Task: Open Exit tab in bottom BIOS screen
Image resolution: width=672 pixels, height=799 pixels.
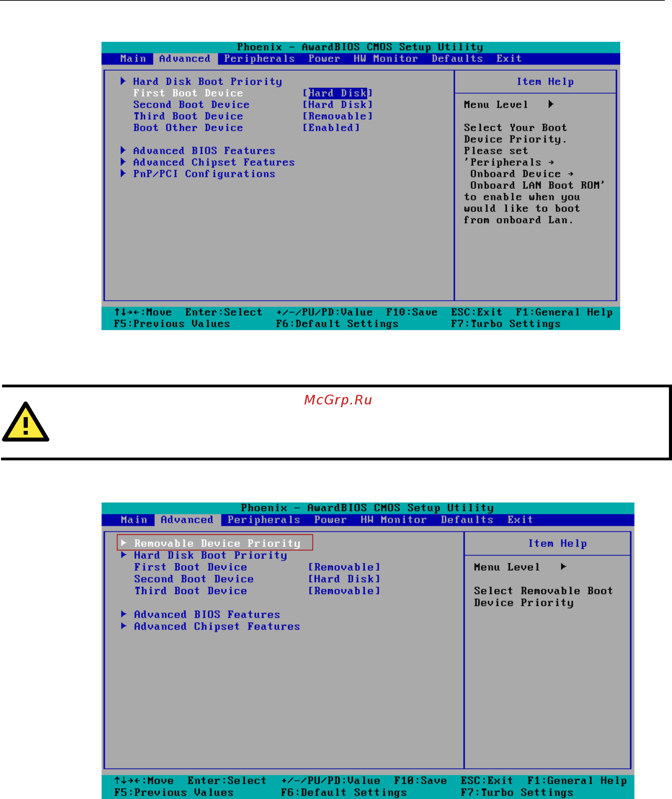Action: pos(520,520)
